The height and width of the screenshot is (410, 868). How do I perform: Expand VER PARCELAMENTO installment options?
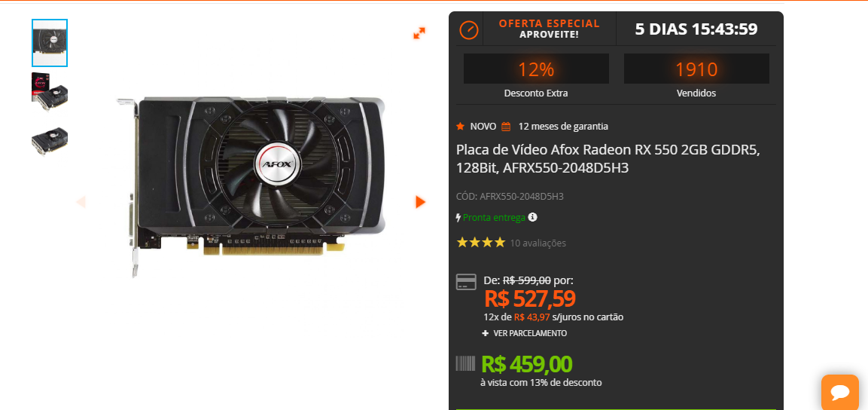[524, 334]
